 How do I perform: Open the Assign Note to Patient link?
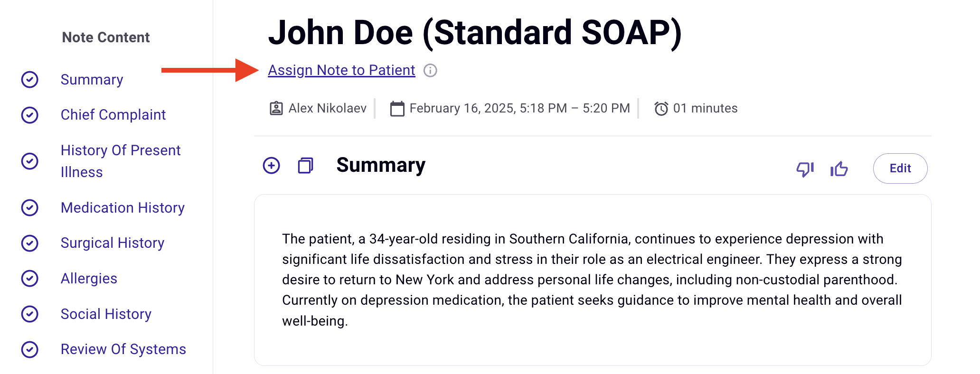341,70
